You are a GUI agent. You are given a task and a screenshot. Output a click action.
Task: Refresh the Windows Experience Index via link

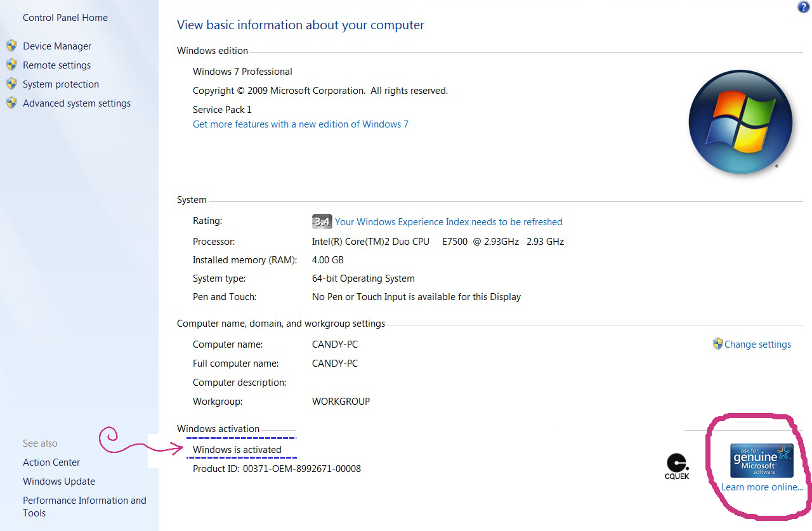449,222
